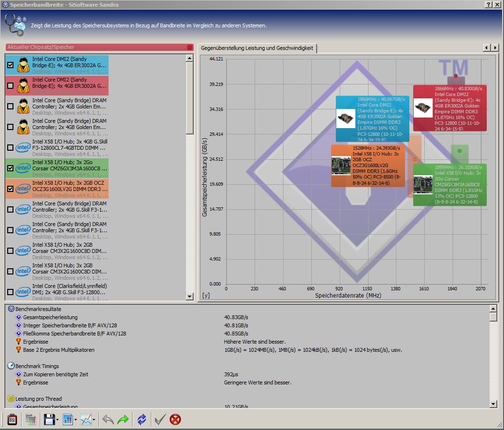Check the Clarksfield/Lynnfield DMI entry checkbox
The image size is (504, 430).
10,292
